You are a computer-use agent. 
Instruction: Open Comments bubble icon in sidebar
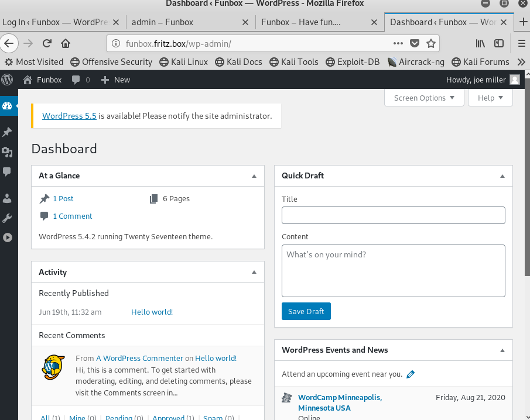tap(7, 171)
